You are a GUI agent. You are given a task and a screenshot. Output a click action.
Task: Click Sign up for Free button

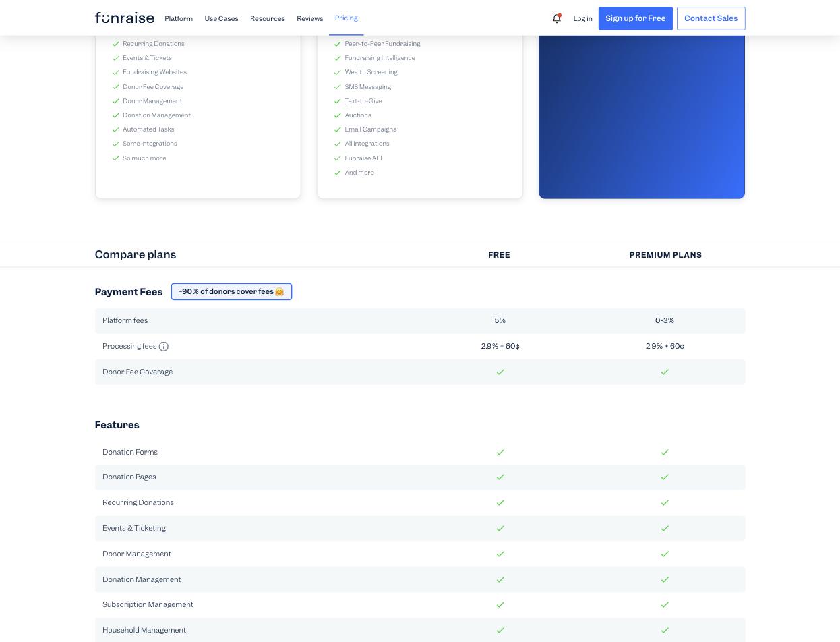[x=635, y=18]
